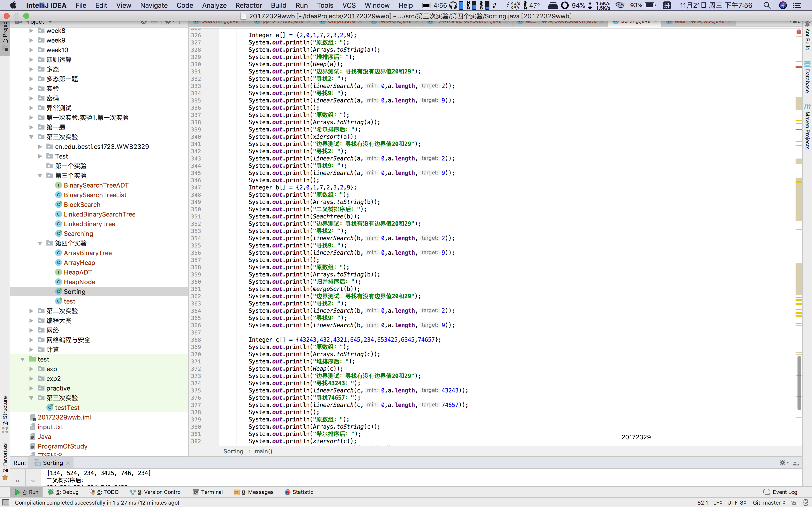Click the lock icon in the status bar
The height and width of the screenshot is (507, 812).
click(794, 503)
